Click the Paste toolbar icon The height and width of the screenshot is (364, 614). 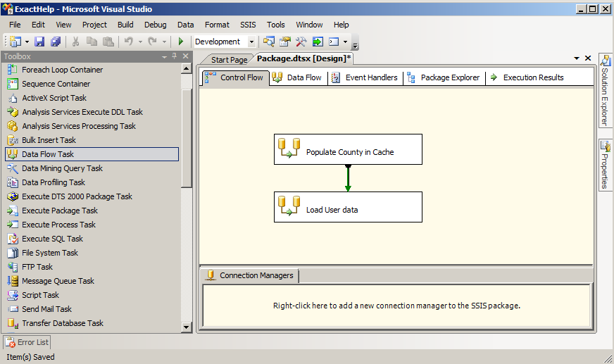[108, 42]
